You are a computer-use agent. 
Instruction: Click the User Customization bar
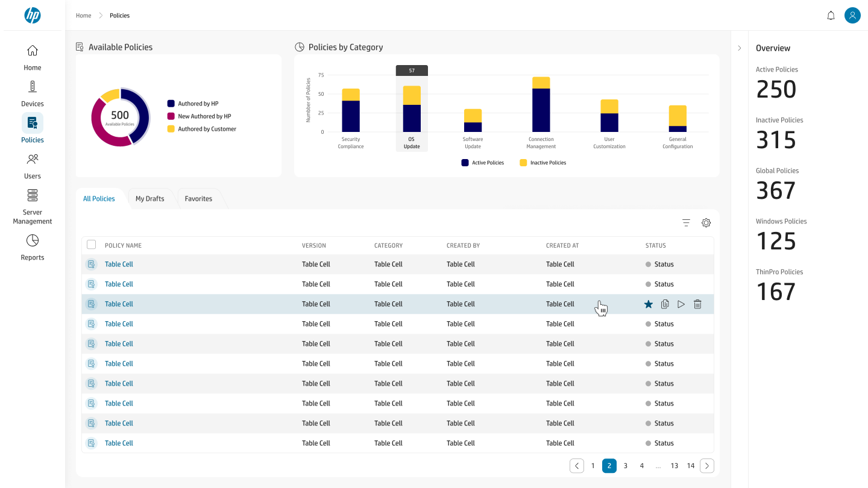tap(609, 116)
